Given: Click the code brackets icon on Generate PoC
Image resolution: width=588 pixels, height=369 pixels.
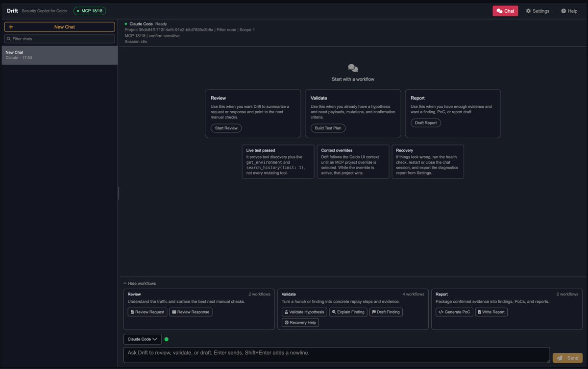Looking at the screenshot, I should point(441,312).
